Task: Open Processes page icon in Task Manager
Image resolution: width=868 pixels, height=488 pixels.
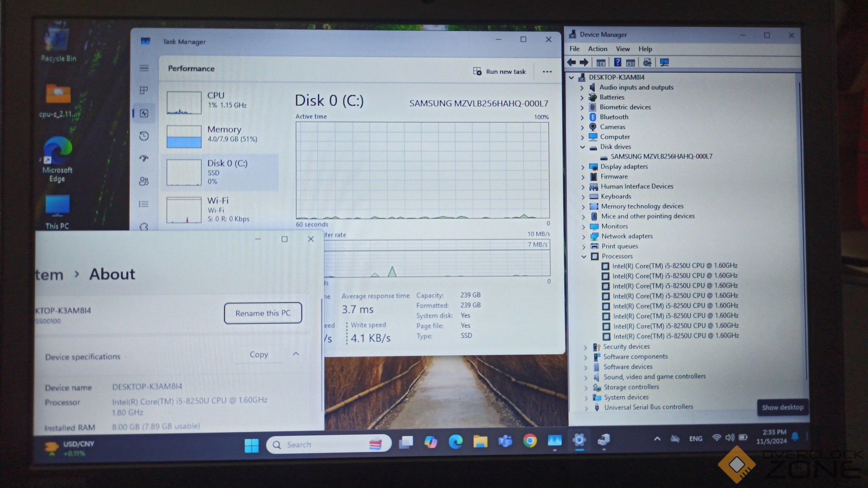Action: (144, 90)
